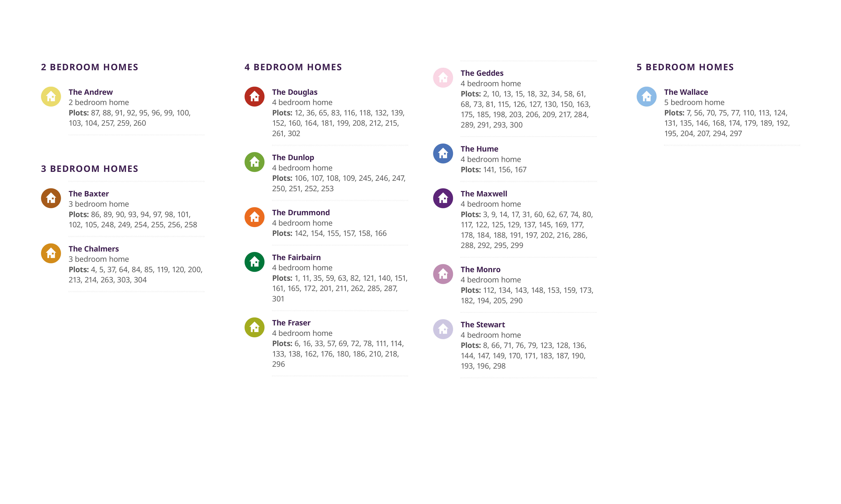Click the yellow house icon for The Andrew
Image resolution: width=841 pixels, height=504 pixels.
[51, 96]
